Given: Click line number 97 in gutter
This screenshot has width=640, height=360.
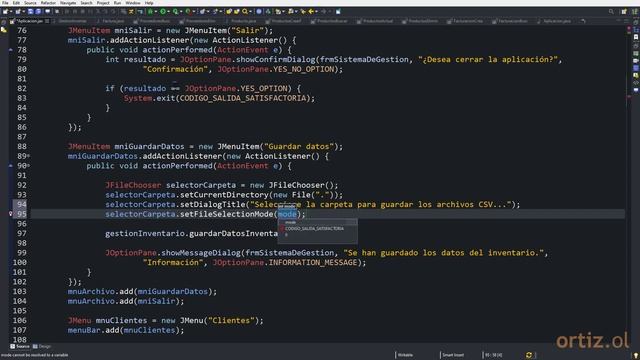Looking at the screenshot, I should click(x=22, y=233).
